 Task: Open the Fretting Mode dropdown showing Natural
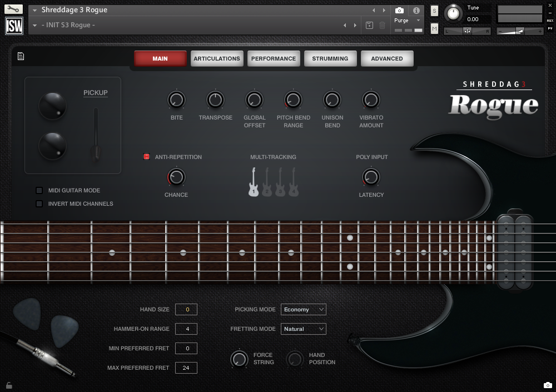tap(303, 329)
